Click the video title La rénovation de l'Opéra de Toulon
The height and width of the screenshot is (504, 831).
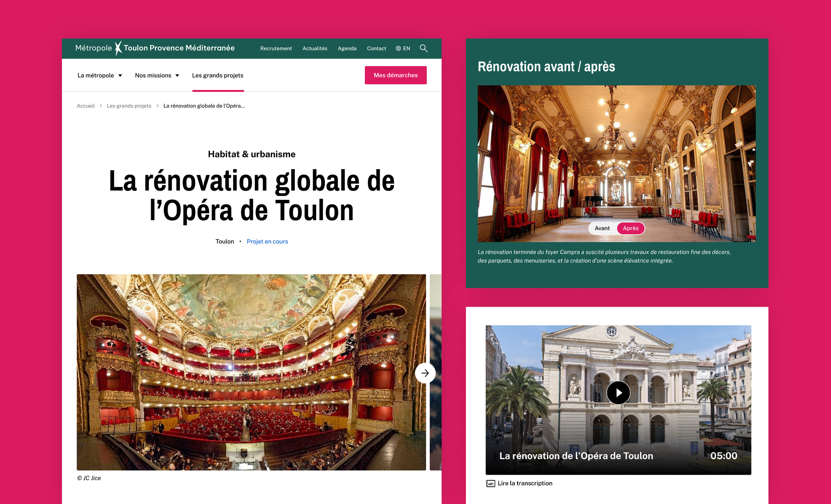[576, 456]
